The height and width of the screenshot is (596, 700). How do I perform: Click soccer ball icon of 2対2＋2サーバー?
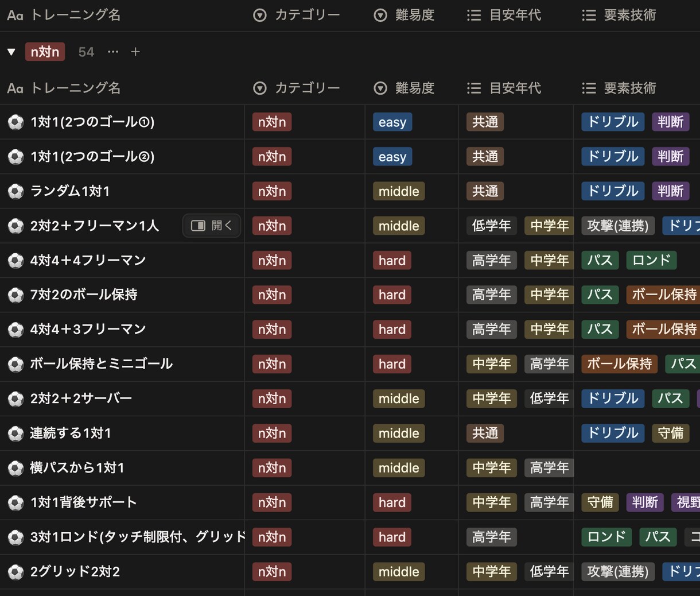point(15,398)
